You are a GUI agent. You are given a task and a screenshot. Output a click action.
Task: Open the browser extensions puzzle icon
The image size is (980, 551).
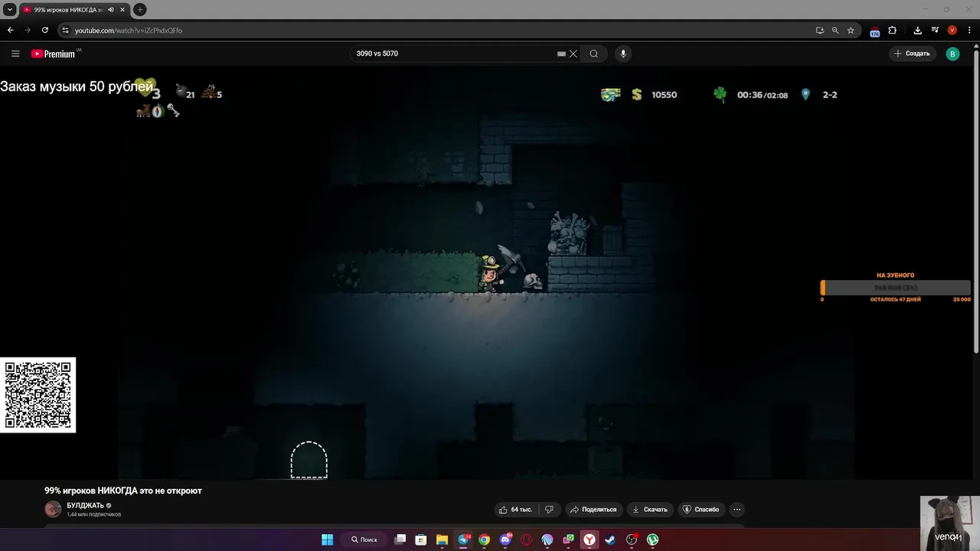(x=893, y=31)
